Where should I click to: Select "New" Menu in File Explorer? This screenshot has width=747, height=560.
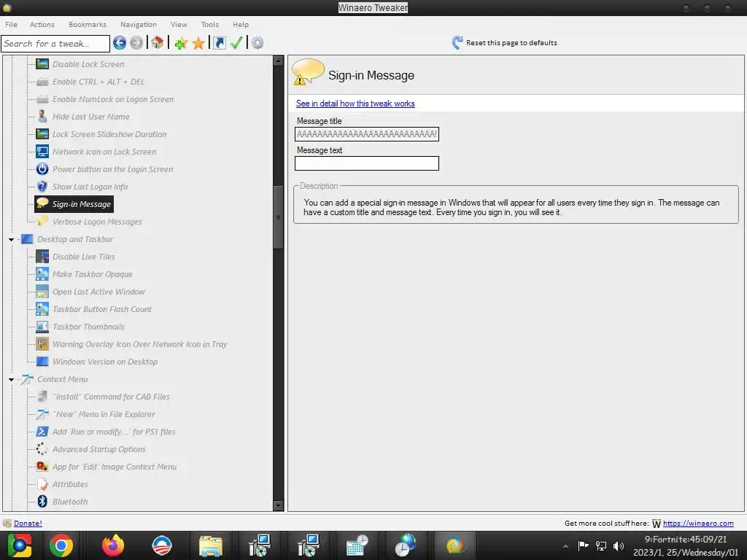pos(104,414)
